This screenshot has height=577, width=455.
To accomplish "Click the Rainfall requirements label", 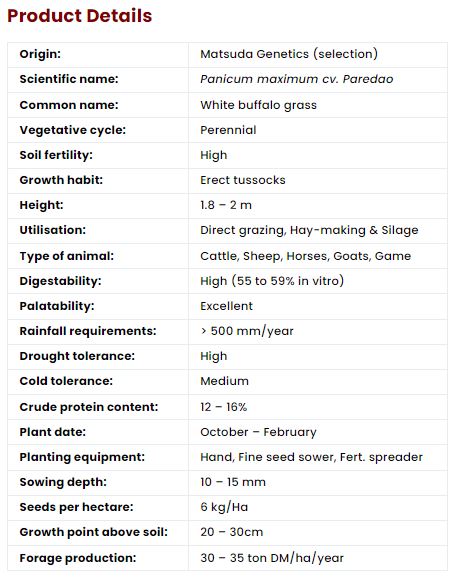I will pyautogui.click(x=88, y=331).
